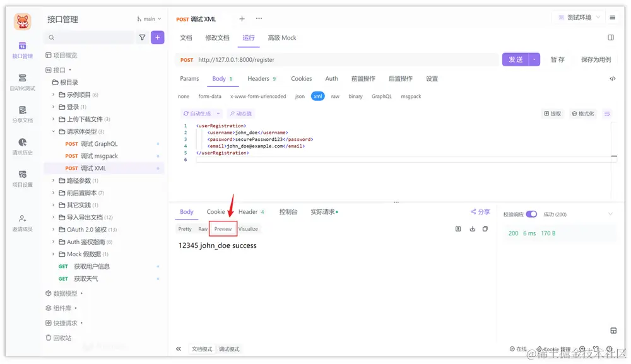Click the 格式化 format button
631x364 pixels.
click(x=583, y=114)
